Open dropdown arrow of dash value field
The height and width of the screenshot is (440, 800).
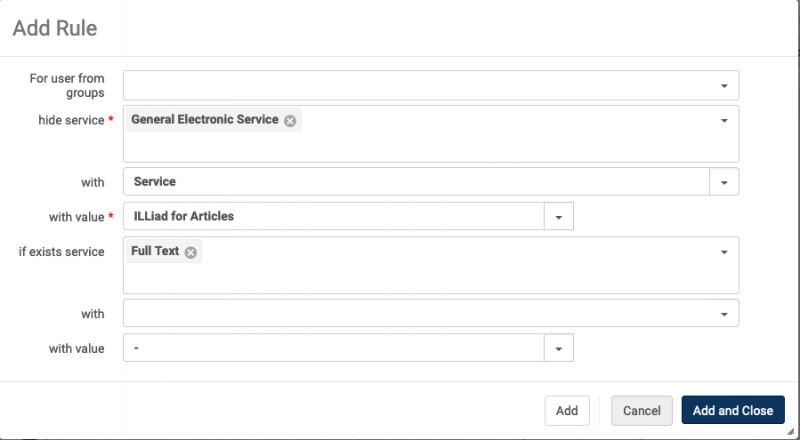coord(559,349)
